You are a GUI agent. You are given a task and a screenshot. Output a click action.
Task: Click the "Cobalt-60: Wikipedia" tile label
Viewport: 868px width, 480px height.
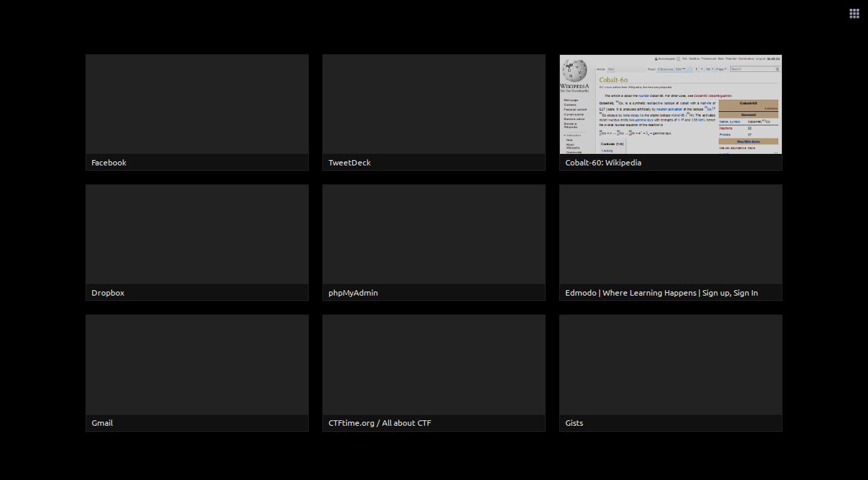603,163
